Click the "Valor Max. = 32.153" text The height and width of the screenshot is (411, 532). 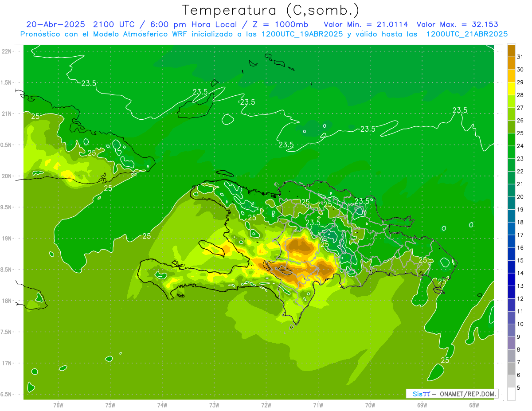pyautogui.click(x=457, y=24)
